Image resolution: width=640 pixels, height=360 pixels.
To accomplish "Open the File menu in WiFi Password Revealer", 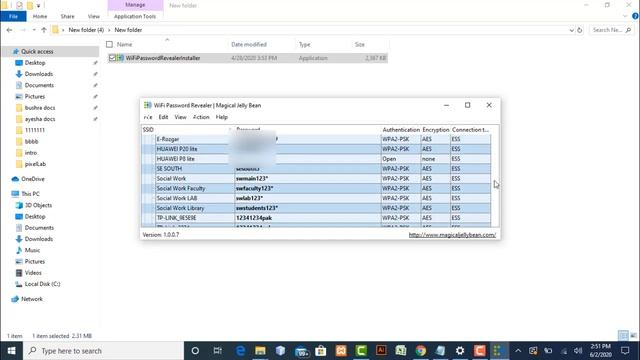I will (x=148, y=117).
